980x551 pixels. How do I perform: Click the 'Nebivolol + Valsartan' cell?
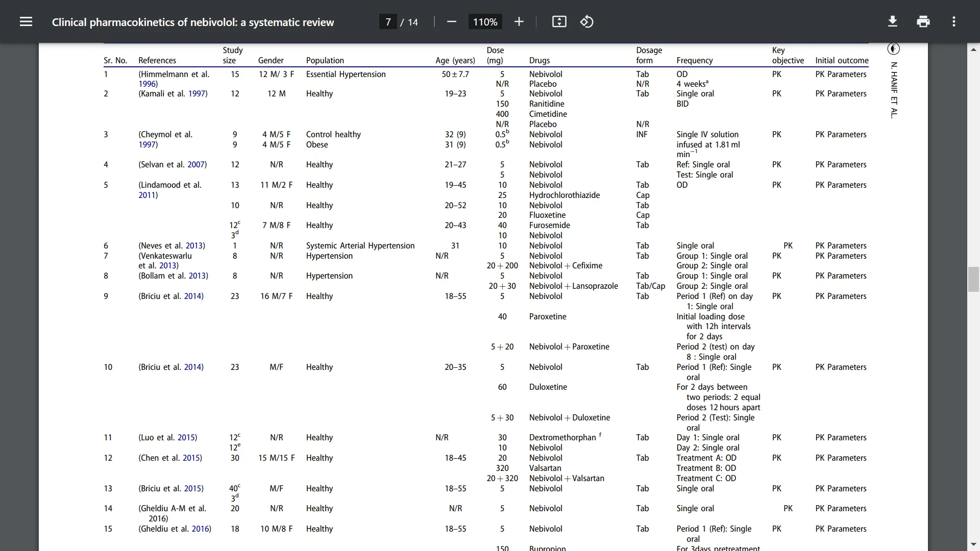click(567, 479)
